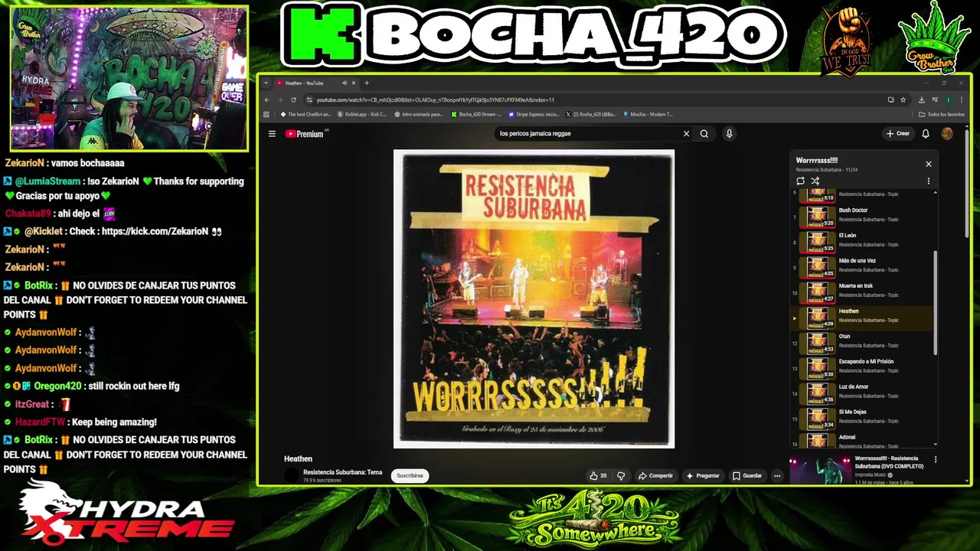Go back in browser history
Viewport: 980px width, 551px height.
266,99
